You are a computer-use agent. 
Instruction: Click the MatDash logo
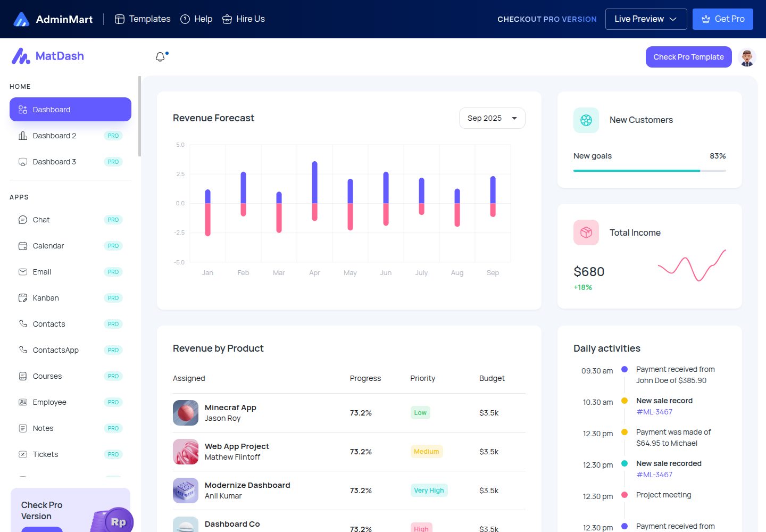(x=48, y=56)
